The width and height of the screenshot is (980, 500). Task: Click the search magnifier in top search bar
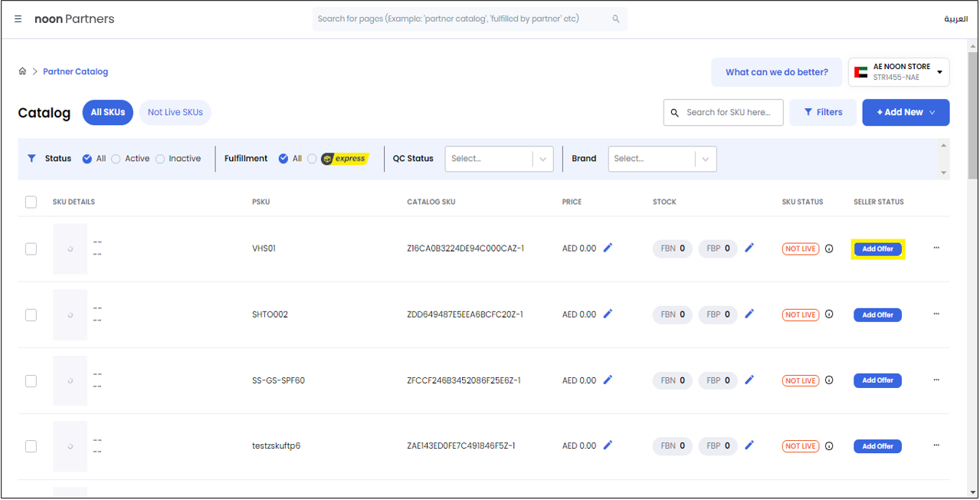click(615, 19)
